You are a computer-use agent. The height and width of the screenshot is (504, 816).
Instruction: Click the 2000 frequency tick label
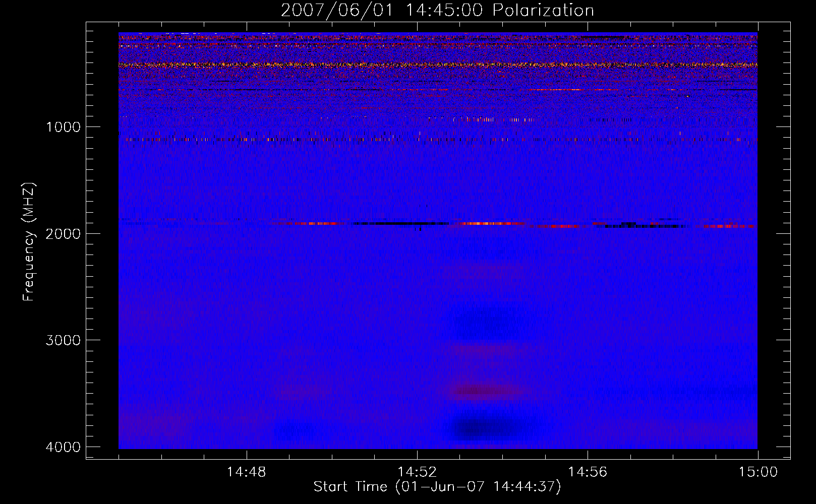point(63,233)
